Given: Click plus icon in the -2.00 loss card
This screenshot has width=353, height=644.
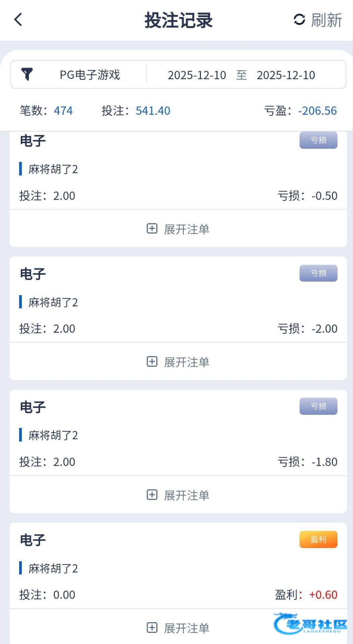Looking at the screenshot, I should (x=152, y=362).
